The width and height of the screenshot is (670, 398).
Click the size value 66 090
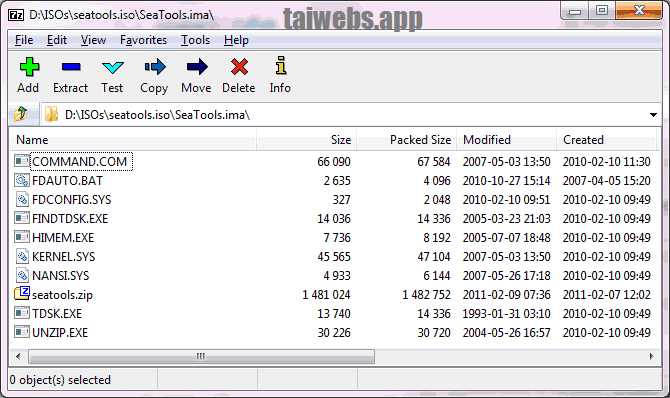(334, 162)
